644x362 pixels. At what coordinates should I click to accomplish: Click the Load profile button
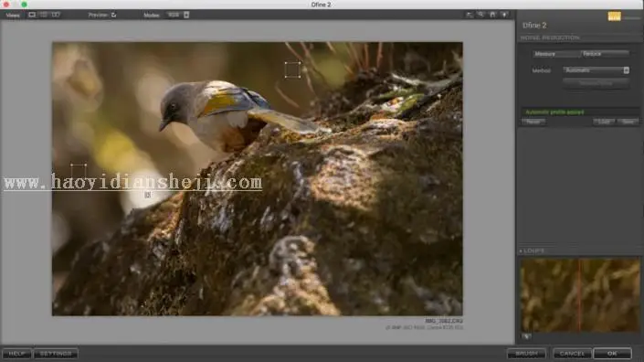pos(604,122)
